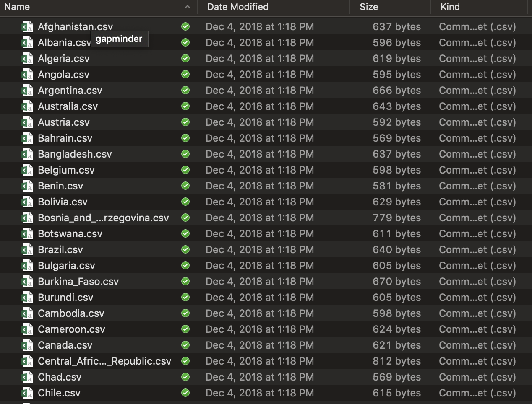
Task: Click the Kind value for Brazil.csv
Action: [x=477, y=250]
